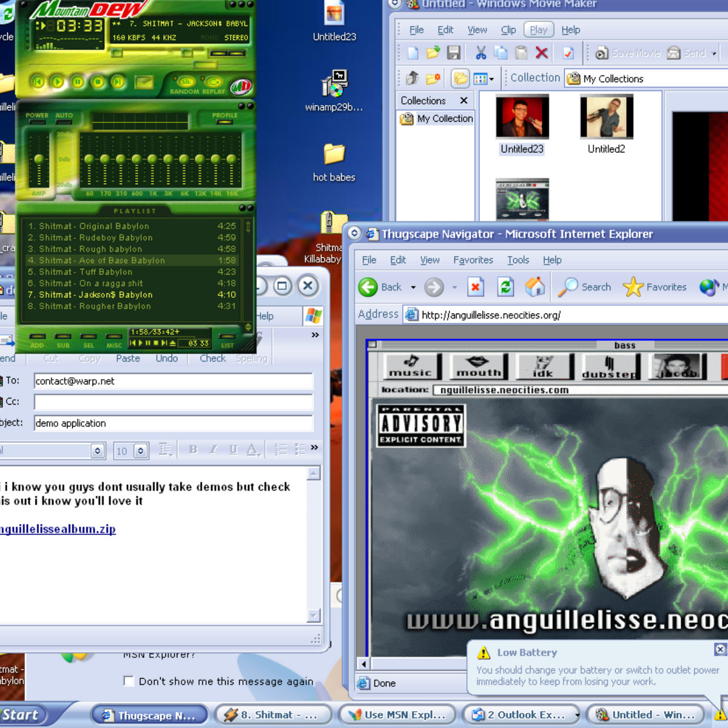Copy icon in Movie Maker toolbar

point(501,53)
